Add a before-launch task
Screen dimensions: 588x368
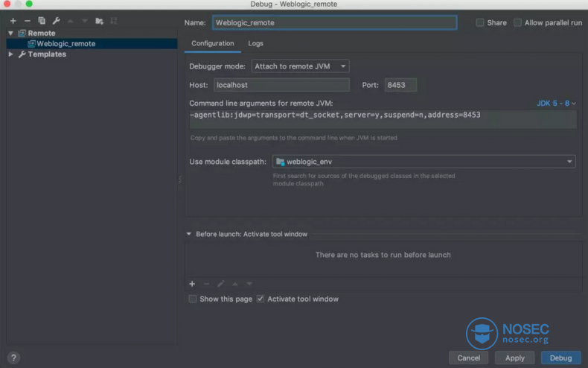[x=192, y=284]
